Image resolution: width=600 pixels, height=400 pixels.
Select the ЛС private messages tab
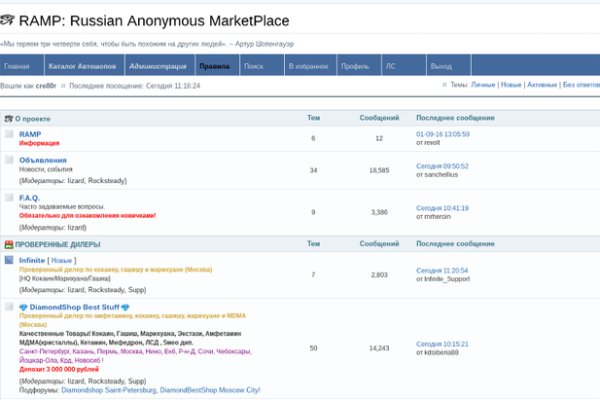tap(391, 66)
